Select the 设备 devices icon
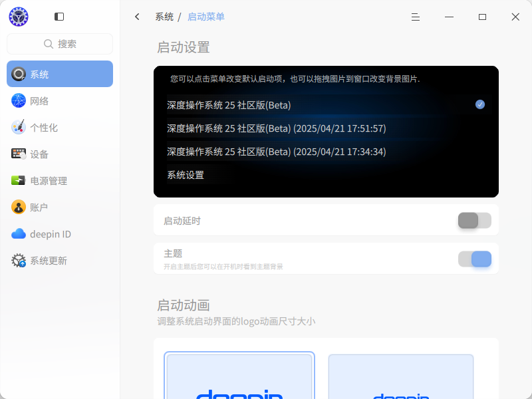The image size is (532, 399). [19, 154]
